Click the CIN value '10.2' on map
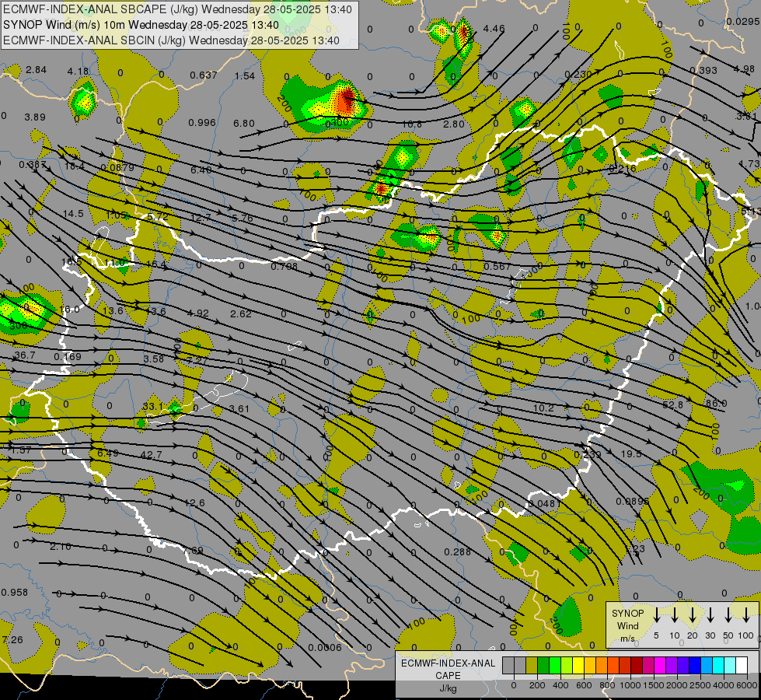Image resolution: width=761 pixels, height=700 pixels. coord(543,408)
